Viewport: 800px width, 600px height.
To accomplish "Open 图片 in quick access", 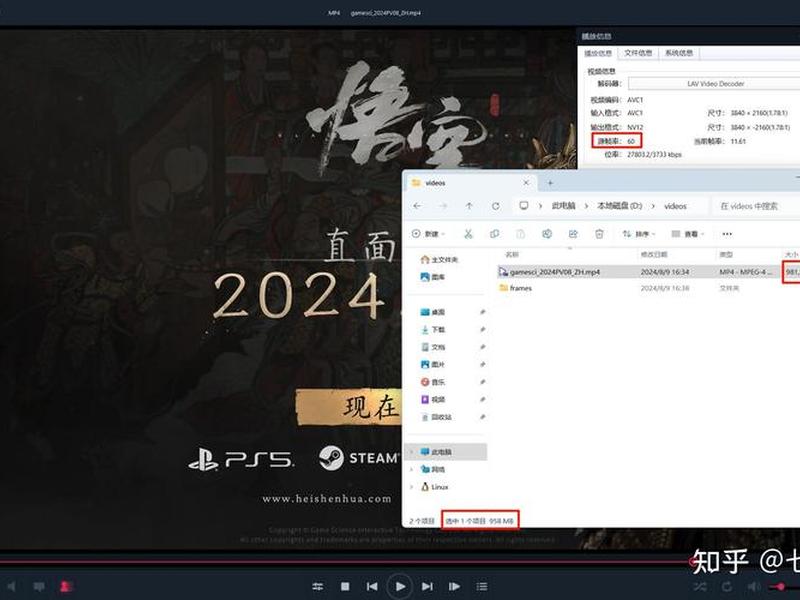I will click(433, 364).
